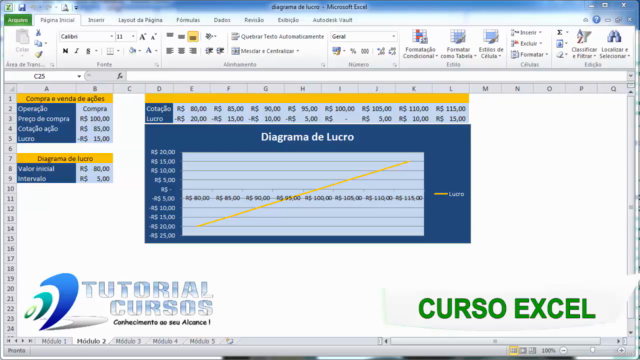The width and height of the screenshot is (640, 360).
Task: Click the thousands separator 000 icon
Action: pos(365,51)
